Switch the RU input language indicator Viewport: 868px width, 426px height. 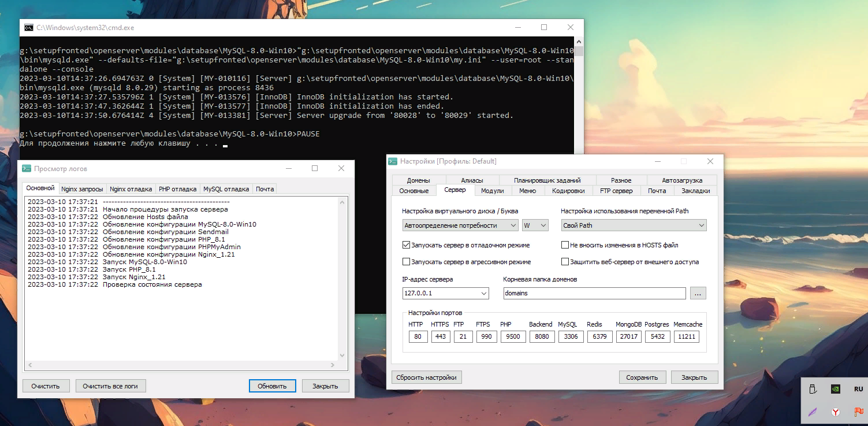click(x=858, y=389)
